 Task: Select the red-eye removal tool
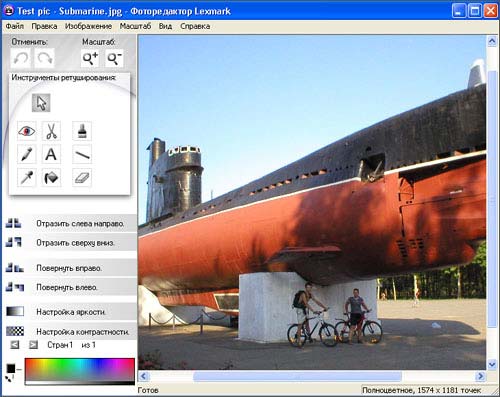tap(27, 131)
